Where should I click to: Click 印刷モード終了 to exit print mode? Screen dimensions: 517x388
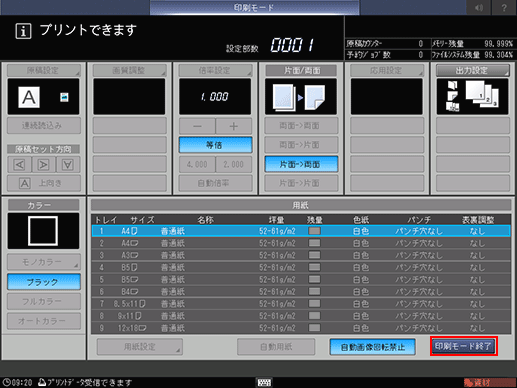tap(464, 346)
